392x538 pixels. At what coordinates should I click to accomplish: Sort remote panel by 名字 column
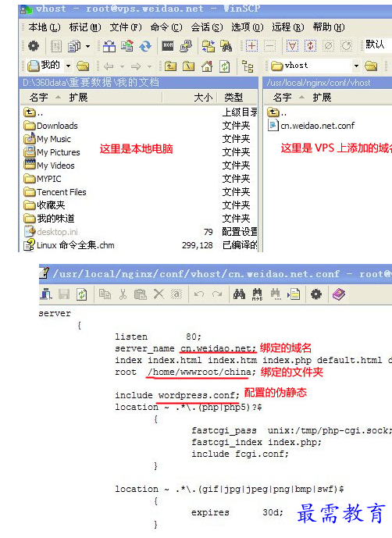(x=282, y=98)
